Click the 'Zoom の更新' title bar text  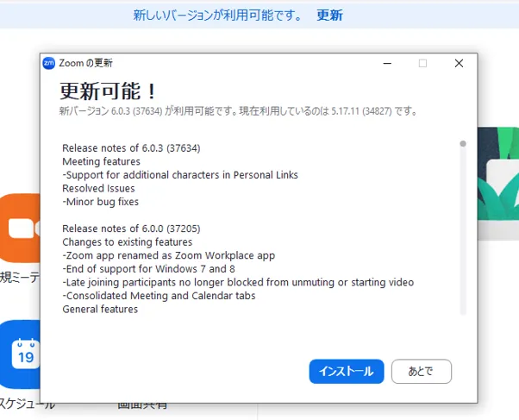point(86,63)
